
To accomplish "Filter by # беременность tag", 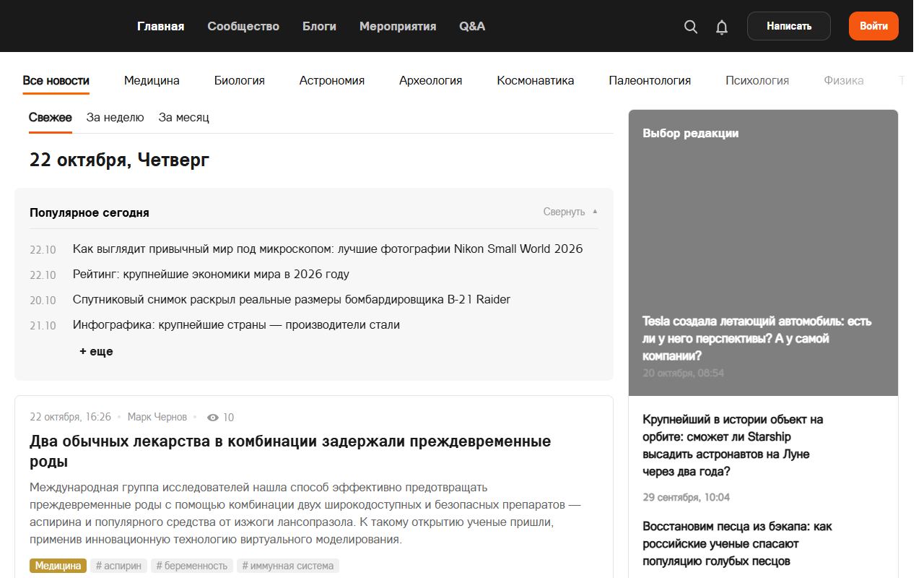I will coord(192,566).
